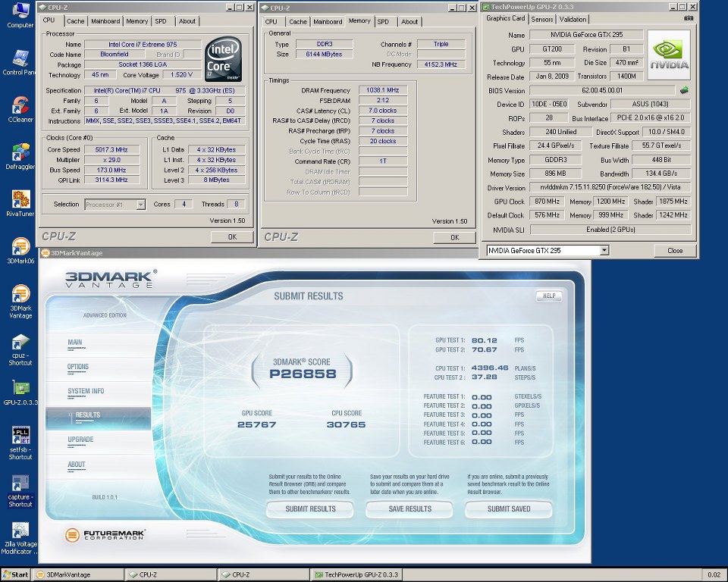The image size is (728, 582).
Task: Click the 3DMark Vantage title bar icon
Action: (45, 253)
